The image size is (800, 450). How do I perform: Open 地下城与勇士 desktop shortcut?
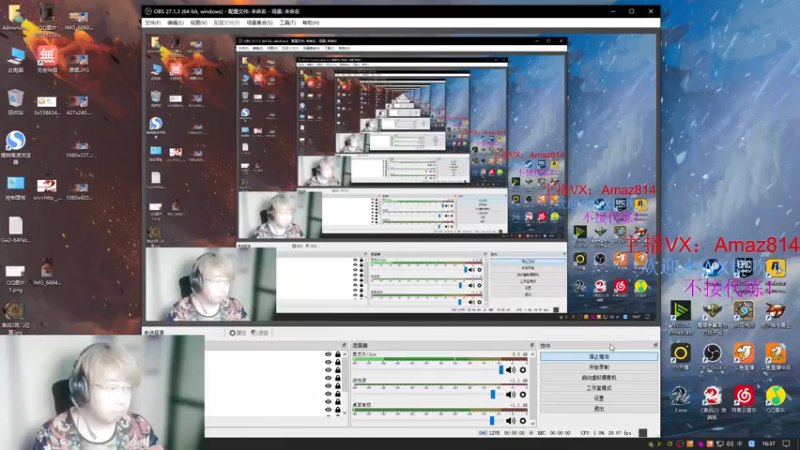pos(776,314)
